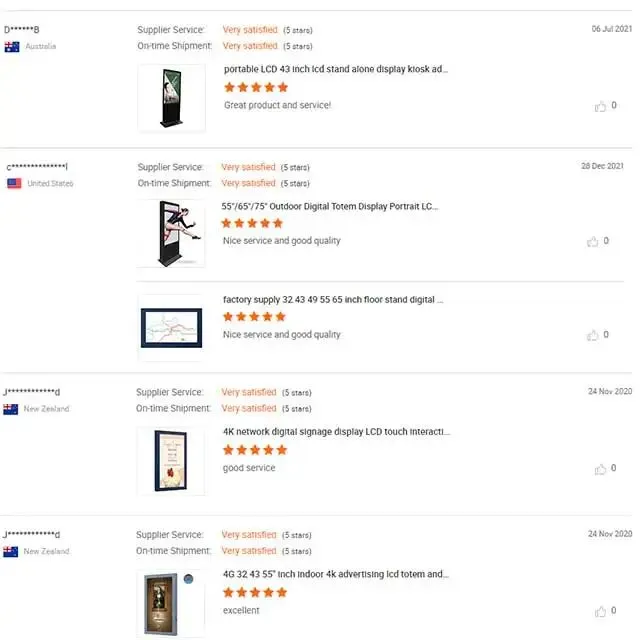Open "4G 32 43 55 inch indoor 4k" link
The height and width of the screenshot is (640, 640).
pyautogui.click(x=336, y=575)
